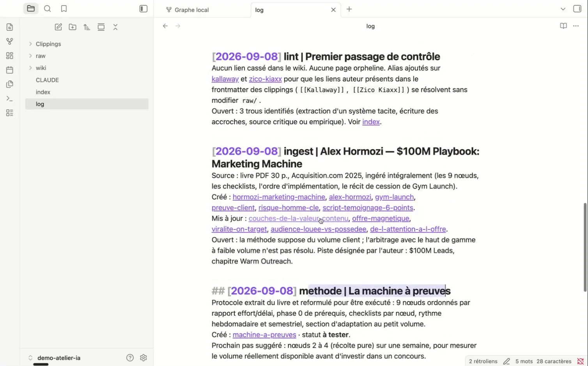588x366 pixels.
Task: Open the tab list dropdown
Action: pos(563,9)
